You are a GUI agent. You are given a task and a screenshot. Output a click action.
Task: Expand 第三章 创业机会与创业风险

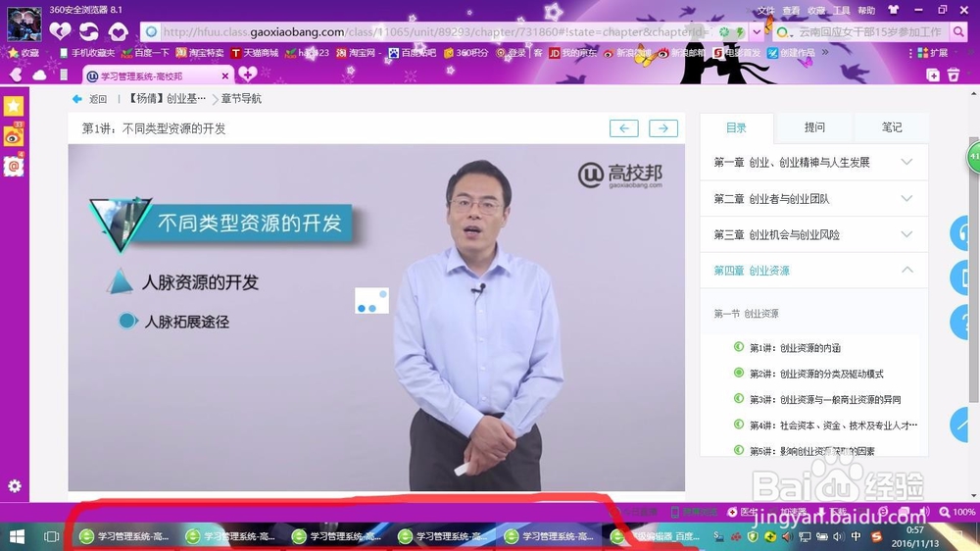click(x=813, y=234)
